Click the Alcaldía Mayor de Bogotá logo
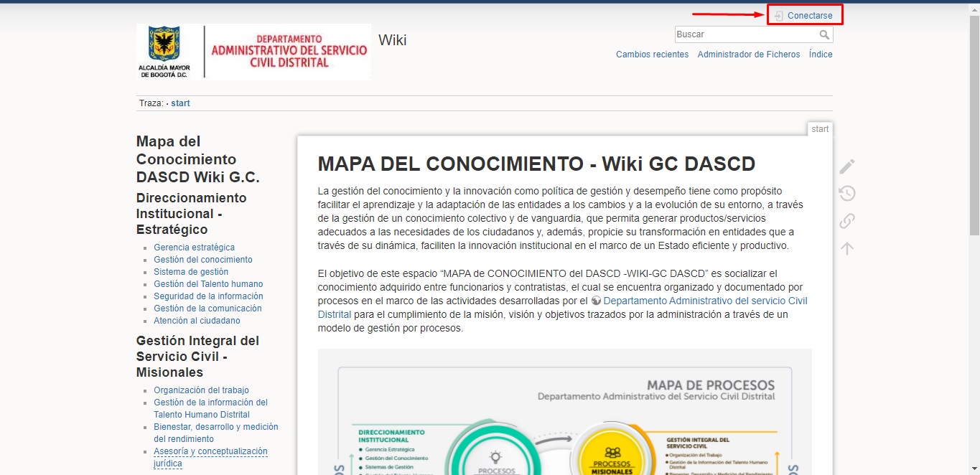The height and width of the screenshot is (475, 980). coord(253,51)
